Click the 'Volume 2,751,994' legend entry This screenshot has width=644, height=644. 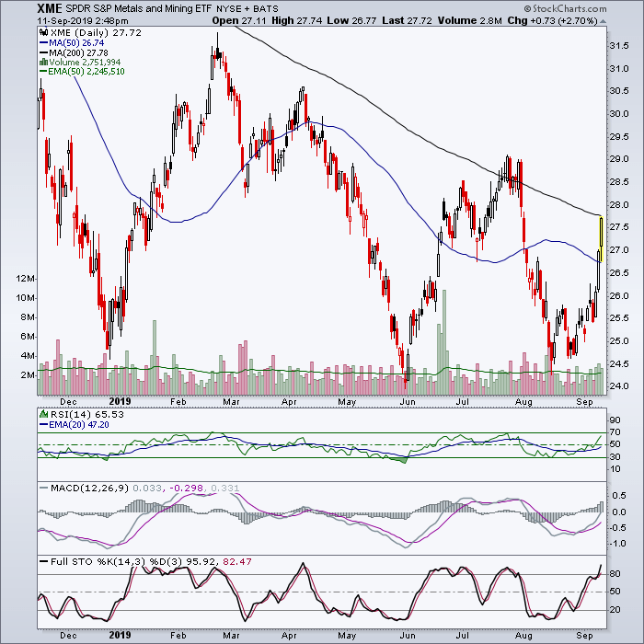click(x=85, y=62)
